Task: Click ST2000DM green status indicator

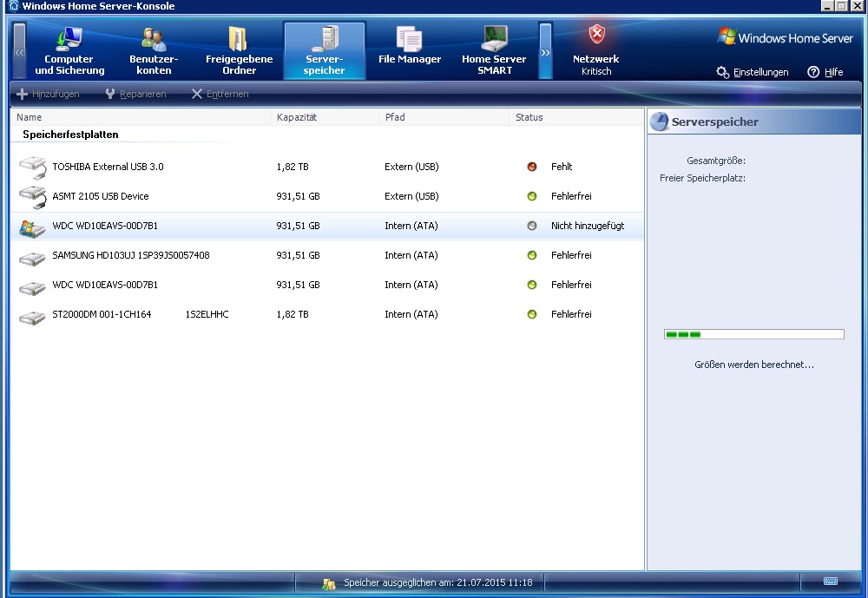Action: coord(532,314)
